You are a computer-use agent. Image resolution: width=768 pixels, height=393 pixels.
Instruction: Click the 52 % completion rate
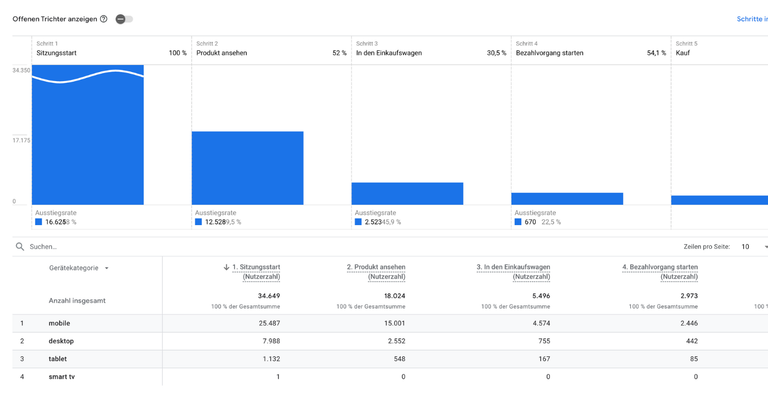tap(339, 53)
